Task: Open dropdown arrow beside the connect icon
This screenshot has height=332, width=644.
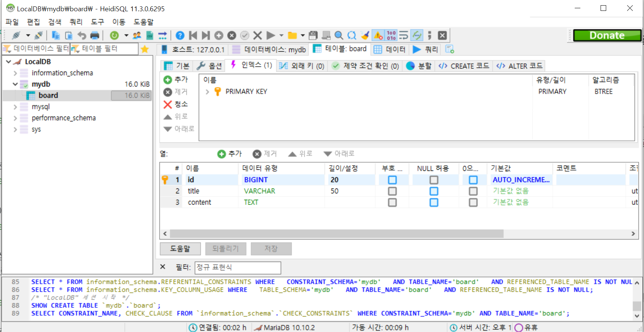Action: (28, 35)
